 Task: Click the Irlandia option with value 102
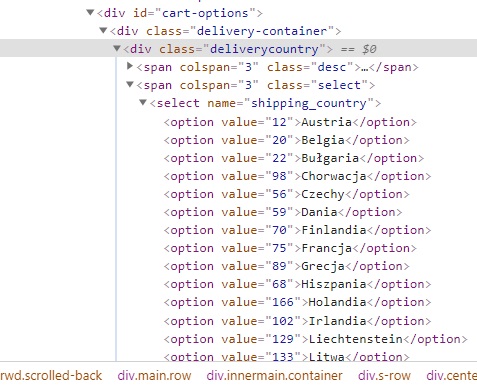[x=297, y=321]
